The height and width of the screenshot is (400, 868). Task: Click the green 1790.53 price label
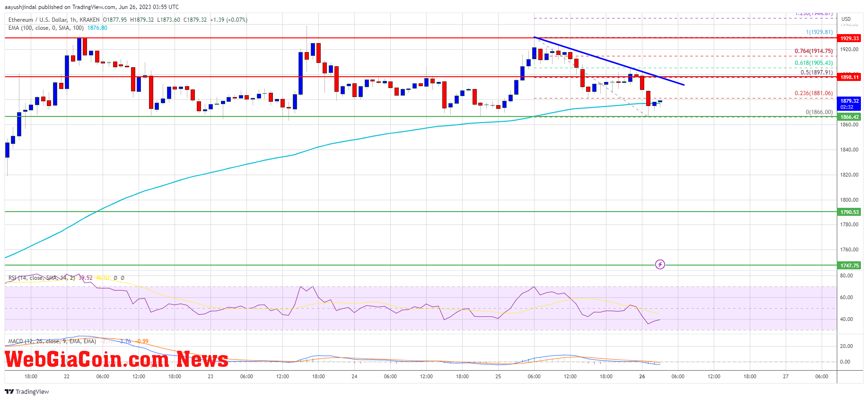pos(850,212)
